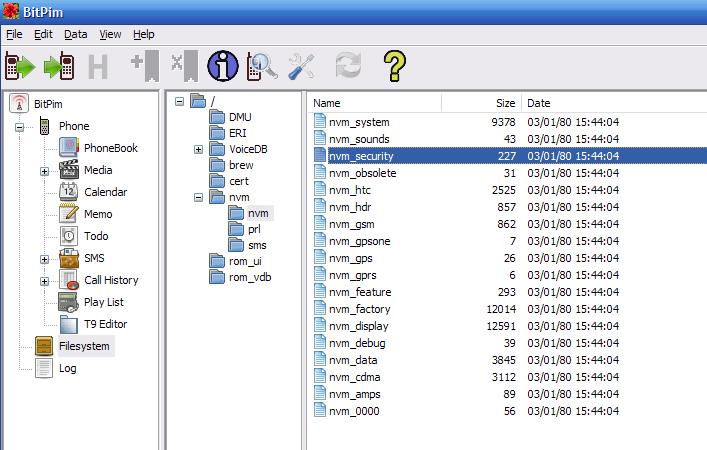Expand the VoiceDB folder node
The height and width of the screenshot is (450, 707).
198,150
